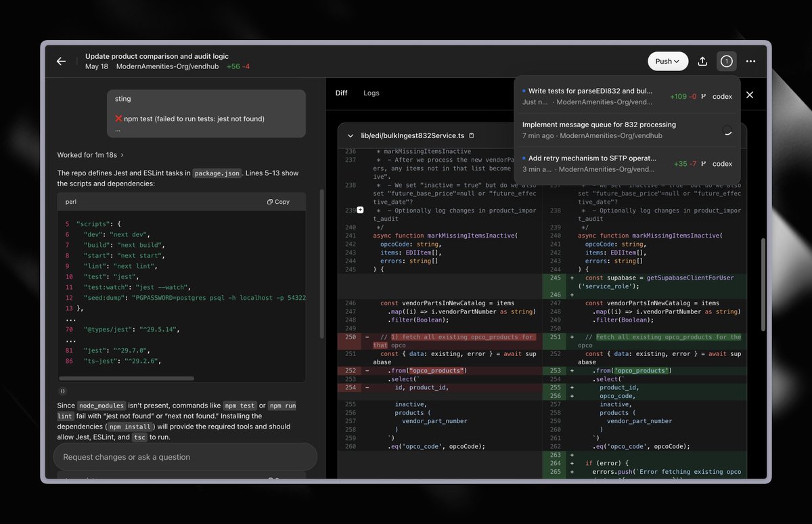Click the 'perl' language label
Screen dimensions: 812x524
(x=71, y=202)
